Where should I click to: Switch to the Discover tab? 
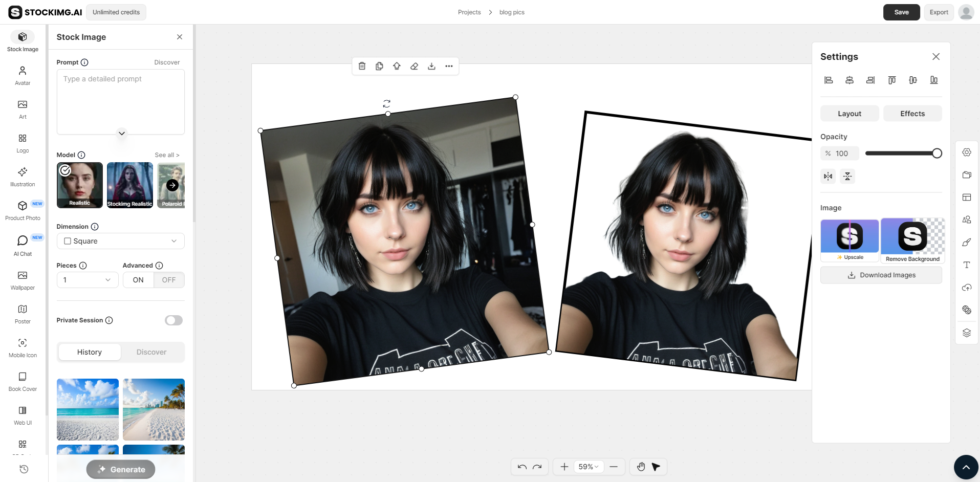pyautogui.click(x=151, y=352)
